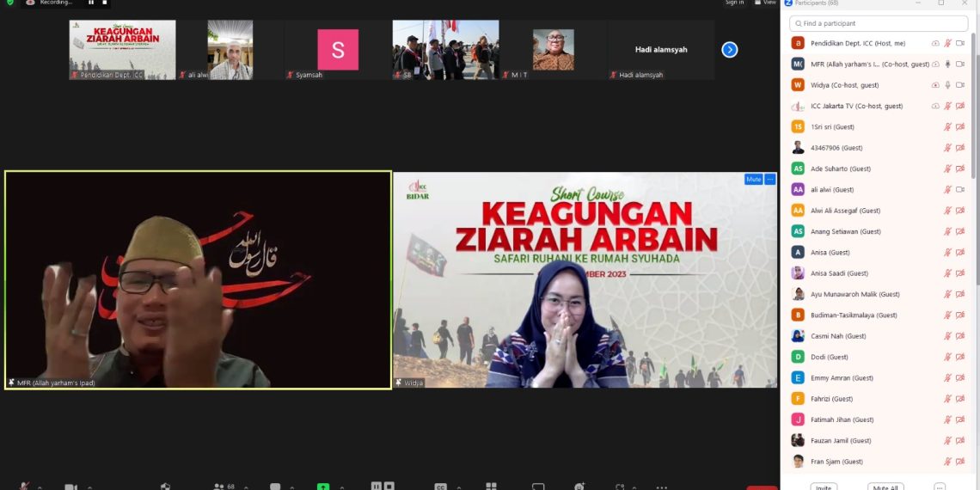This screenshot has height=490, width=980.
Task: Select M I T video thumbnail
Action: [x=553, y=49]
